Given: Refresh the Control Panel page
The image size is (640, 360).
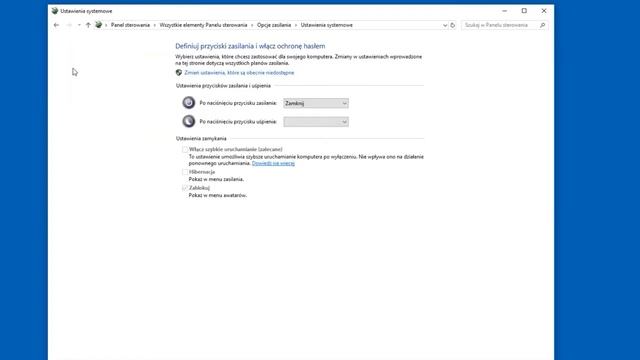Looking at the screenshot, I should tap(453, 25).
